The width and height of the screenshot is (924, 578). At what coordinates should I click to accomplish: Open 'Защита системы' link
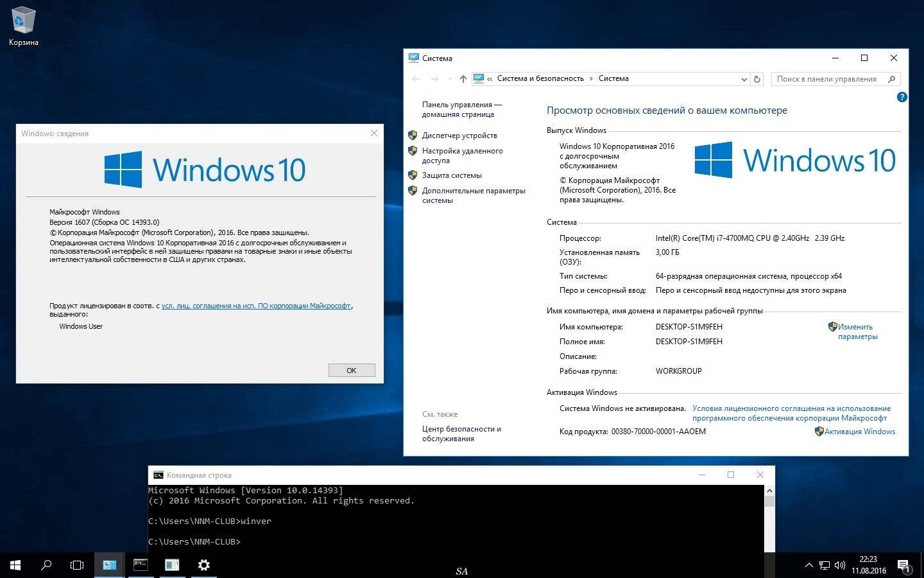(452, 175)
